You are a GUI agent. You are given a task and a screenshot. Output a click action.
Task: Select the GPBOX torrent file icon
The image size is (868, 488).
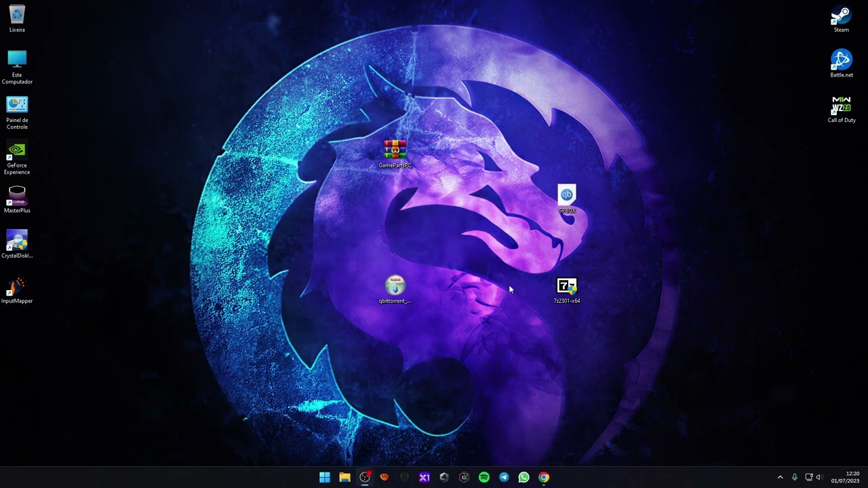tap(567, 199)
